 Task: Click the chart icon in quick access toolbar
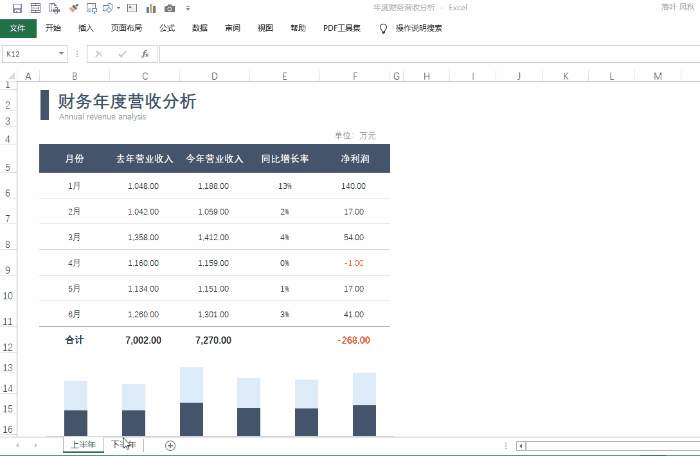tap(150, 8)
